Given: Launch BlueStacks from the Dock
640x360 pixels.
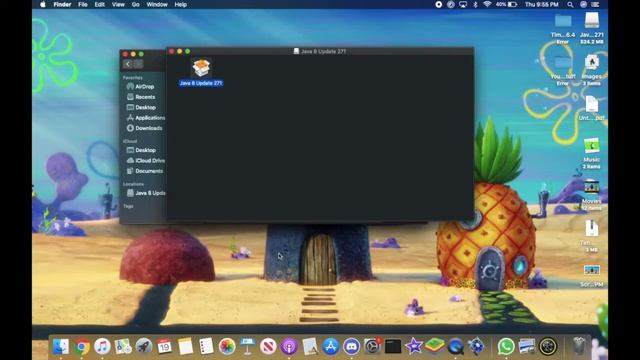Looking at the screenshot, I should (x=435, y=347).
